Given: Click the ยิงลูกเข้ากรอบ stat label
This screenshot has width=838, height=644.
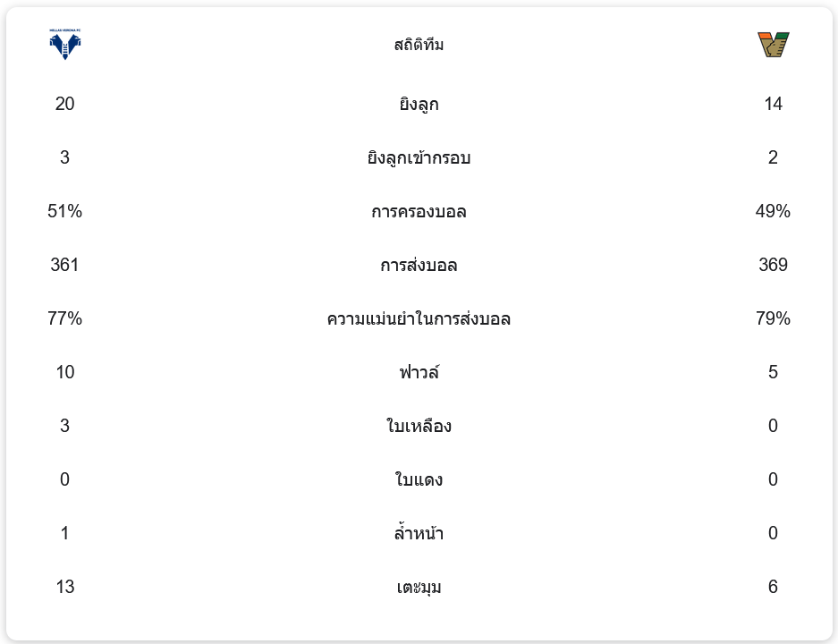Looking at the screenshot, I should click(419, 158).
